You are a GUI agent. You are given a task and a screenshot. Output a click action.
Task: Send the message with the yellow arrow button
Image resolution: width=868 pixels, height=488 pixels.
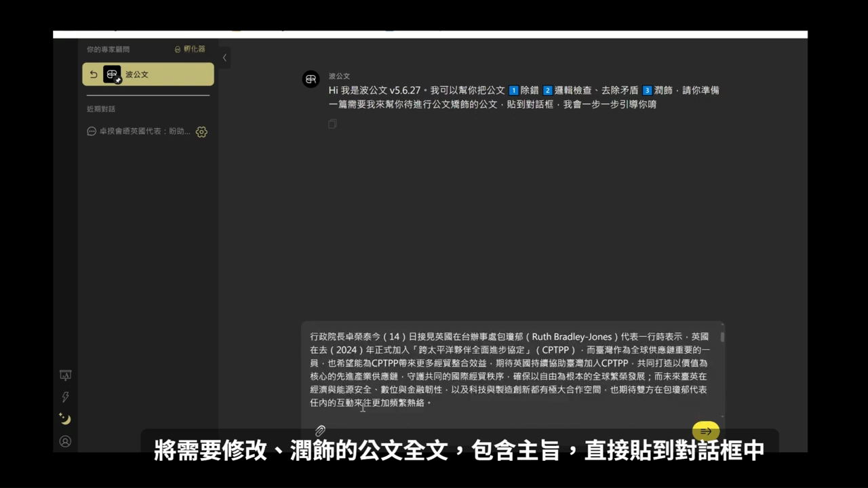(706, 431)
